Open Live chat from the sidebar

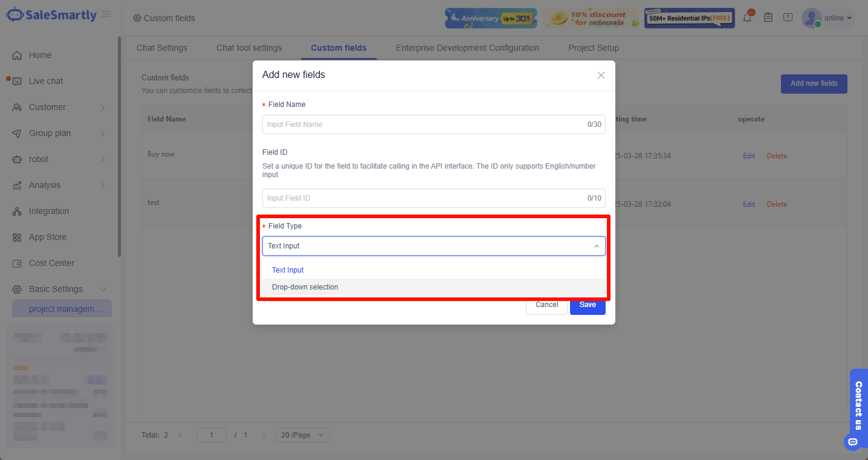[46, 81]
